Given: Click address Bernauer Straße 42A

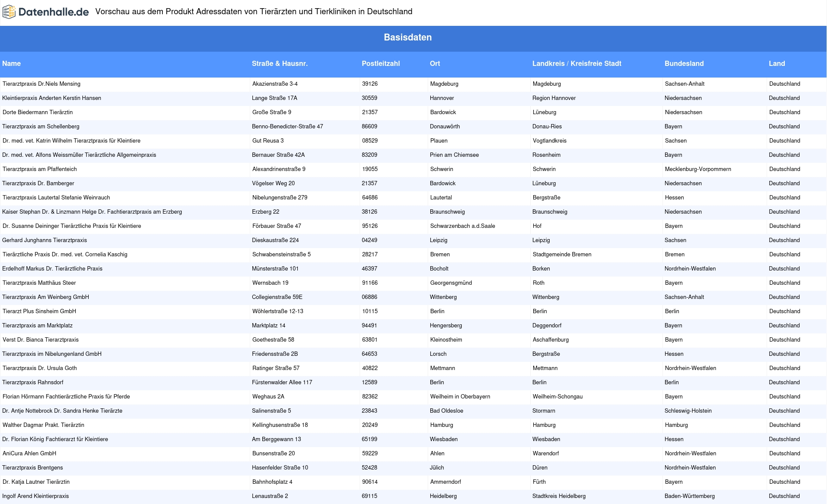Looking at the screenshot, I should [278, 155].
